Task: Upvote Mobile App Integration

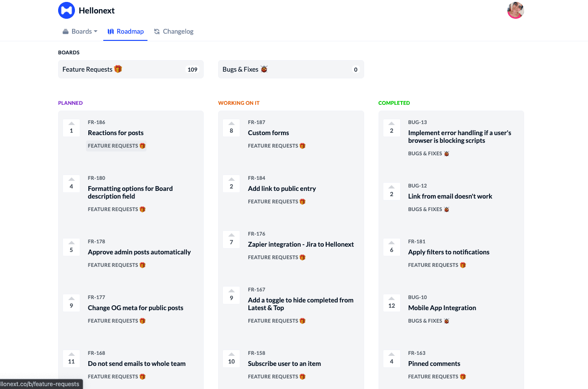Action: (392, 303)
